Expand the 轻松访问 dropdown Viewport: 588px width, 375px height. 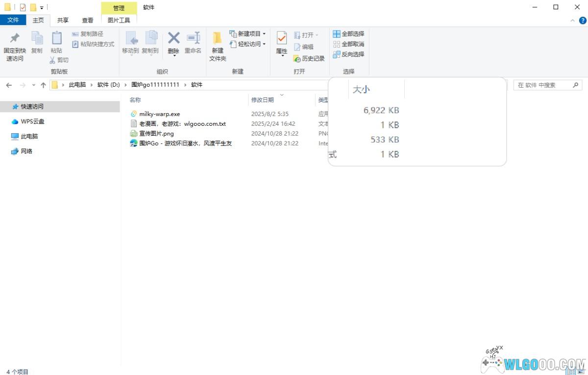[264, 44]
